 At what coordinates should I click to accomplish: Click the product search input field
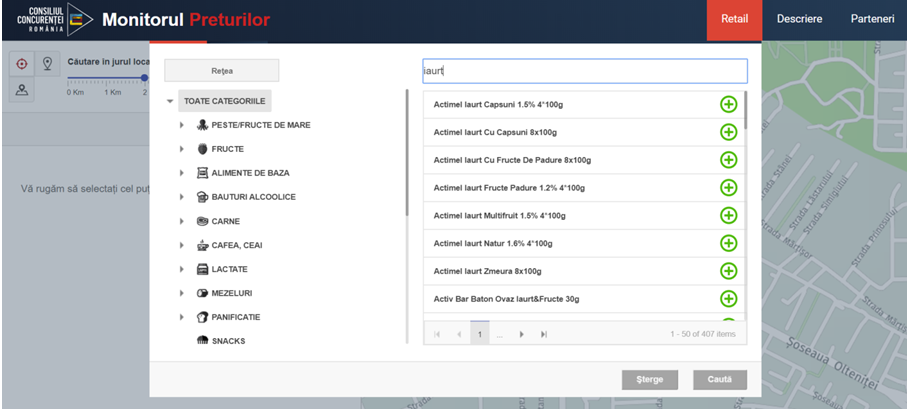(x=584, y=71)
